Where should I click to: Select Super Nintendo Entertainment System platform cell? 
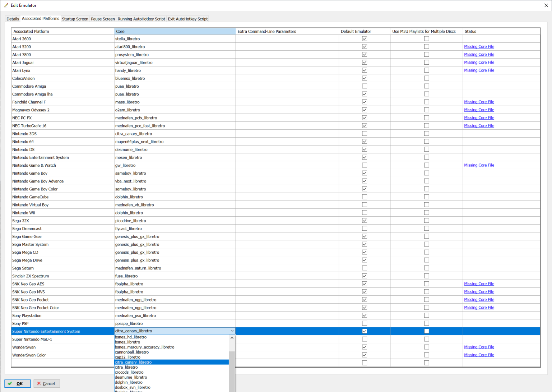63,331
